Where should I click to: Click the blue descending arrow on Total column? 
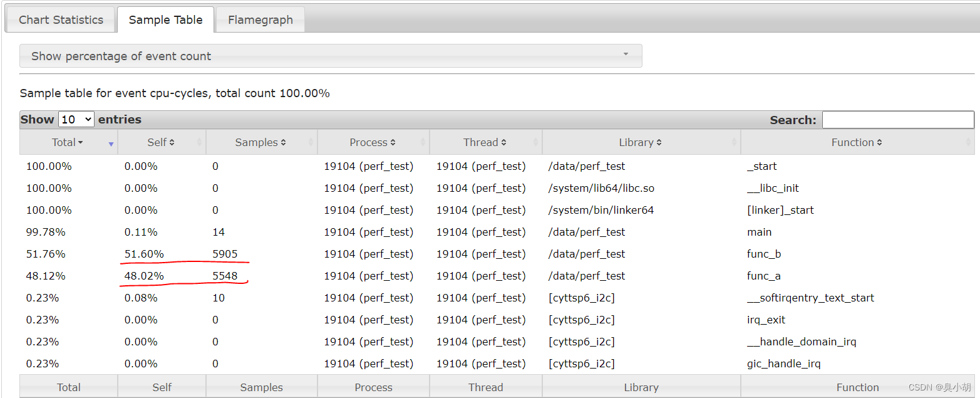pyautogui.click(x=111, y=144)
